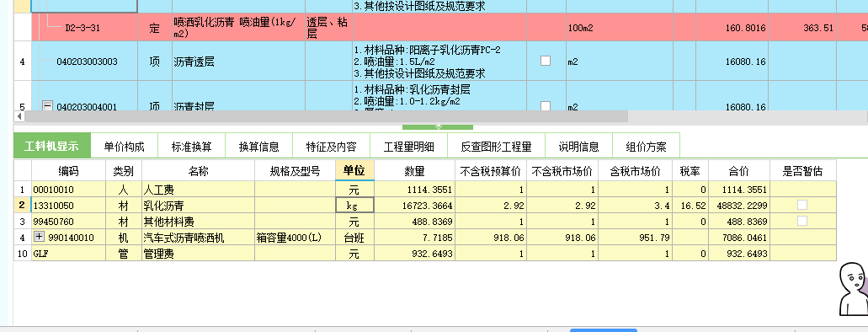Select the GLF code cell

pyautogui.click(x=69, y=254)
